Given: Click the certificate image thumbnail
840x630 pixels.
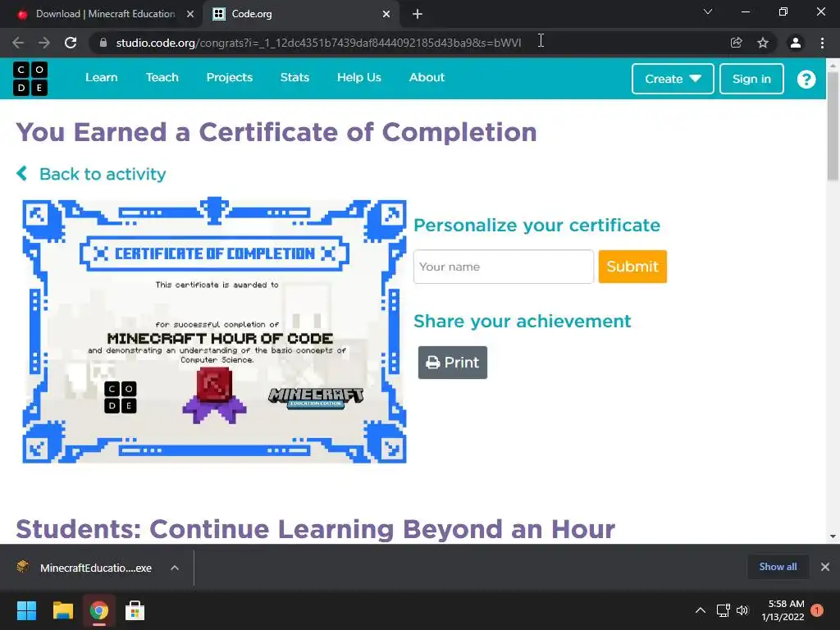Looking at the screenshot, I should click(214, 331).
